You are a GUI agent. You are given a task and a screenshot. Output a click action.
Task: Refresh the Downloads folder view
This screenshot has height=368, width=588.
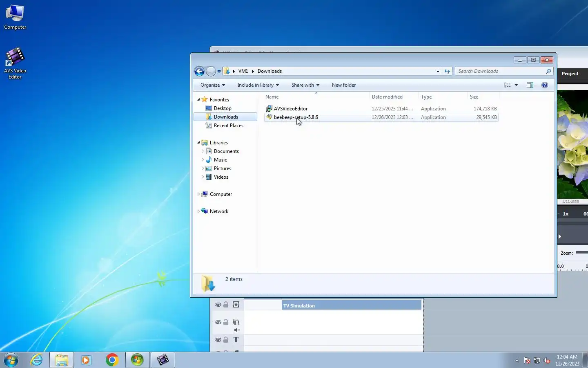447,71
